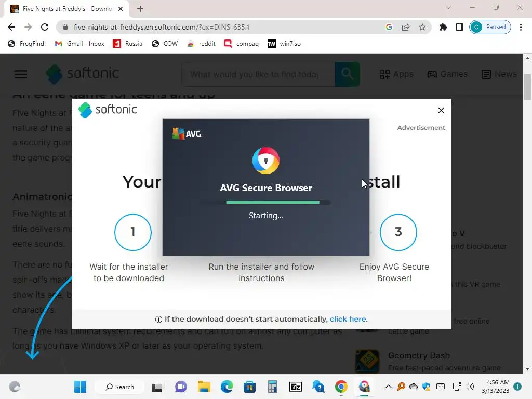Click the site security lock icon
Screen dimensions: 532x399
click(66, 27)
